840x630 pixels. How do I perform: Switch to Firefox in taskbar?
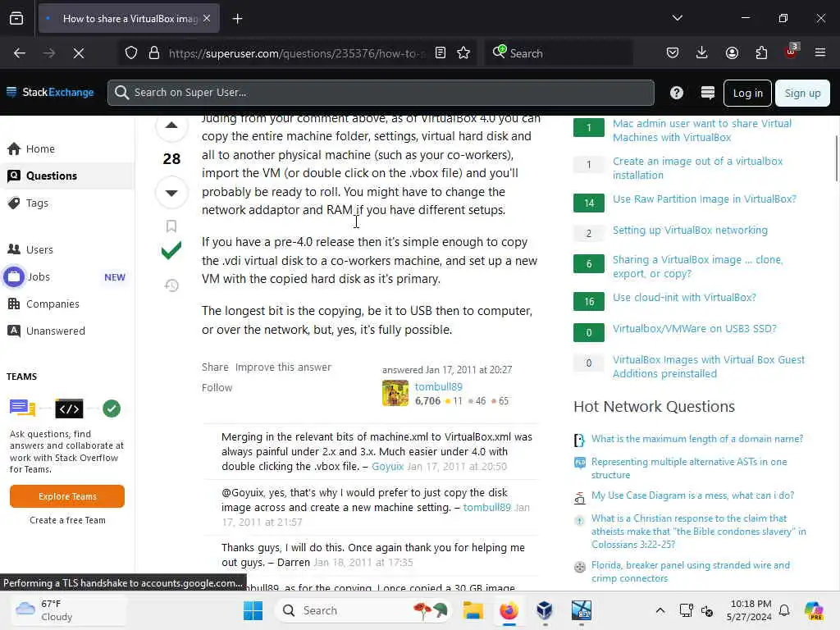point(509,610)
